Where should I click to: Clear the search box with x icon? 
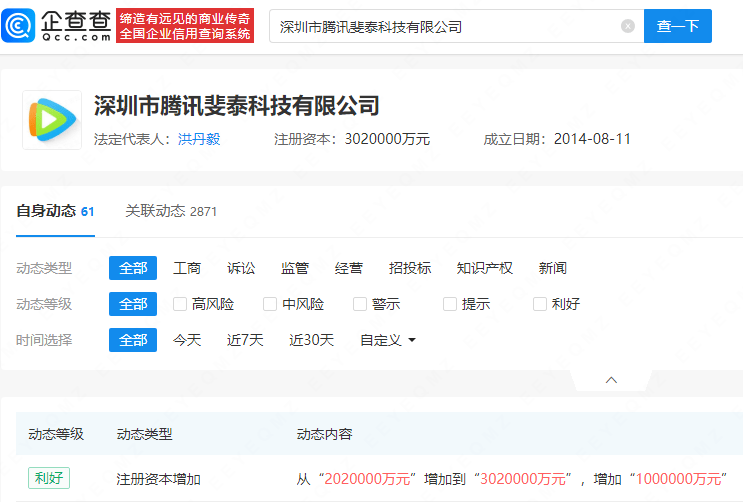tap(628, 26)
